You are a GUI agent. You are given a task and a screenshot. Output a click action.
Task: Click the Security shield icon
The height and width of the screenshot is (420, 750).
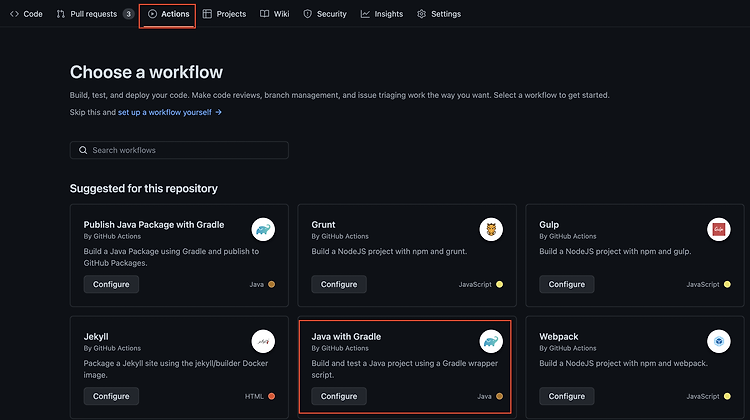click(x=308, y=14)
